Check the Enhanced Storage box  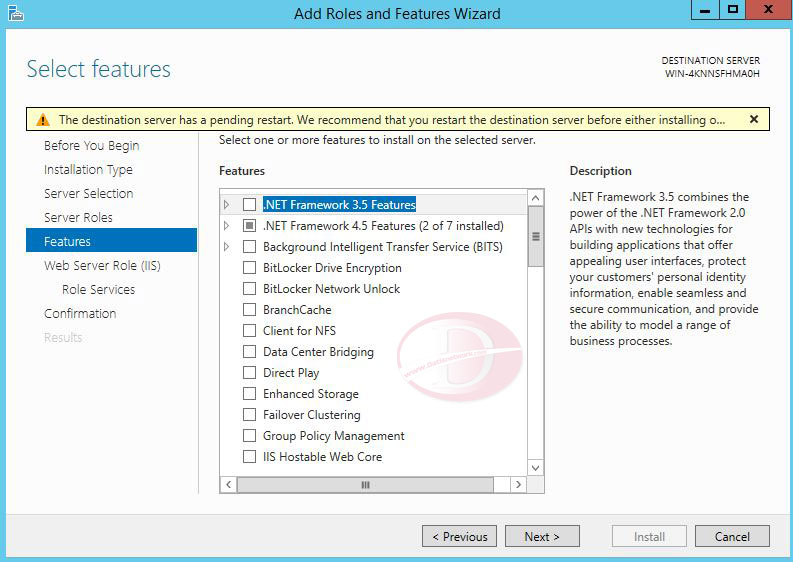click(249, 394)
